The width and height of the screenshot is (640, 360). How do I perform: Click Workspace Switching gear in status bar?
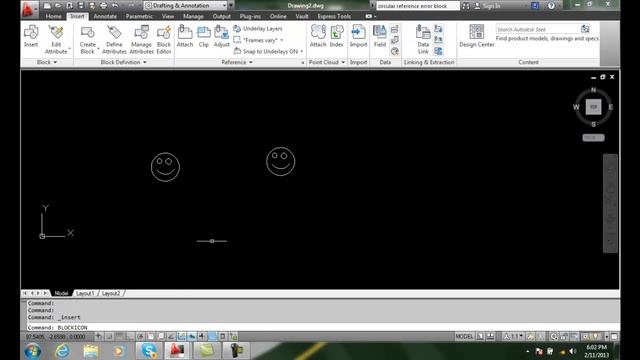pyautogui.click(x=553, y=336)
